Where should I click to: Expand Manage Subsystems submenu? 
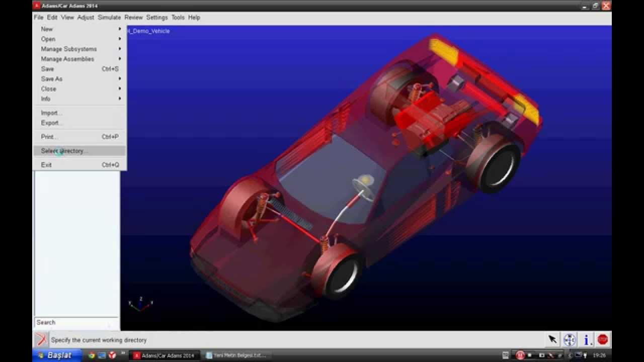[x=79, y=49]
